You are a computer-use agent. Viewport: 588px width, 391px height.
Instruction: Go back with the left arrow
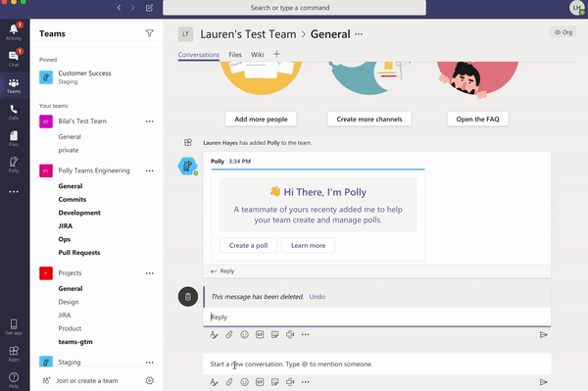click(119, 8)
